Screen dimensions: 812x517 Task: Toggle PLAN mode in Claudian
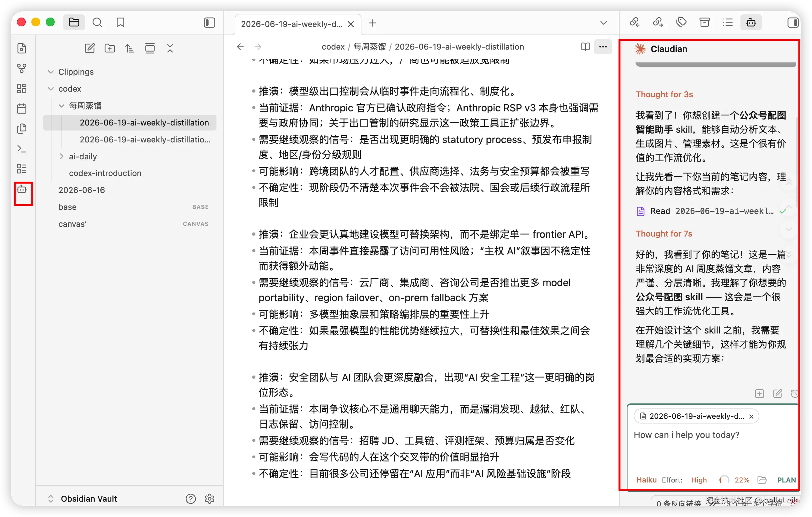pos(786,480)
